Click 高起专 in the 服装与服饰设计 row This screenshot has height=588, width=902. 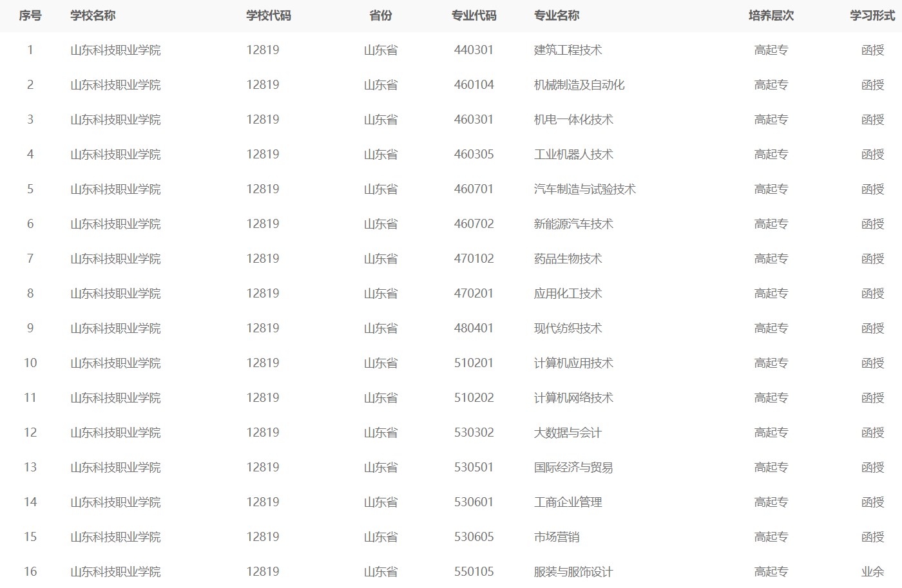[771, 572]
